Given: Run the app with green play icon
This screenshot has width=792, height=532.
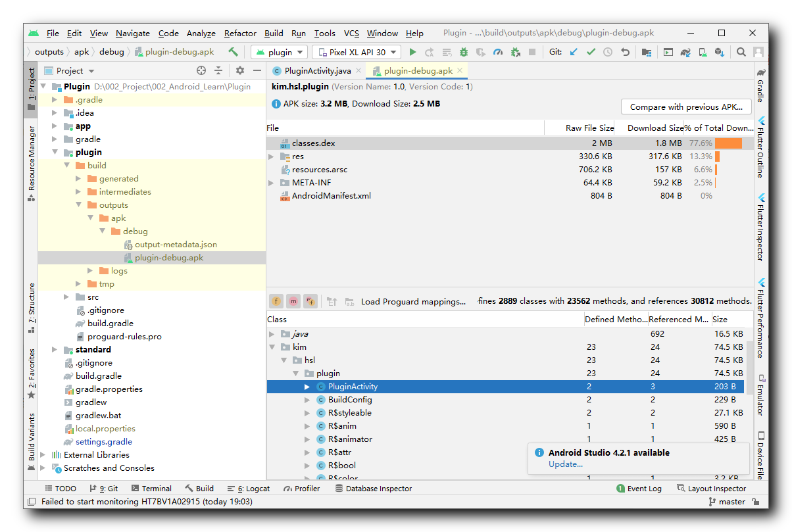Looking at the screenshot, I should pyautogui.click(x=412, y=52).
